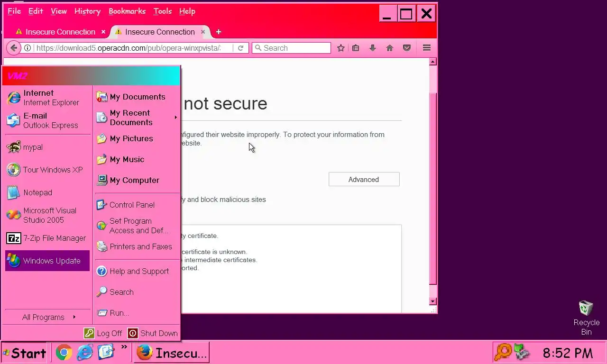
Task: Open Firefox Bookmarks menu
Action: (x=127, y=11)
